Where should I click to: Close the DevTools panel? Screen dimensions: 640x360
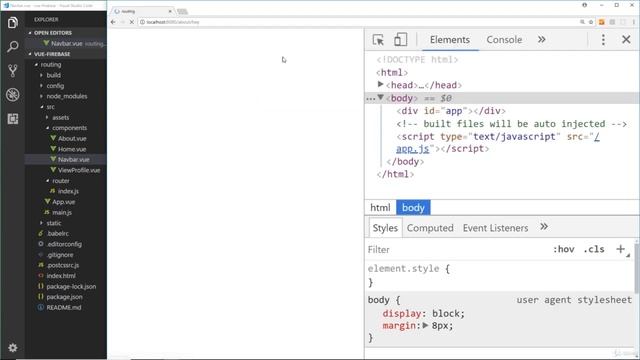(x=626, y=40)
